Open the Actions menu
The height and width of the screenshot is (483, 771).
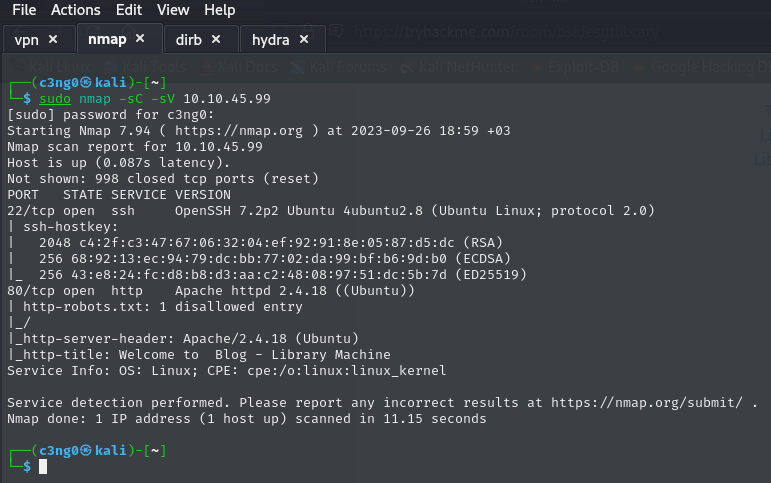coord(76,10)
